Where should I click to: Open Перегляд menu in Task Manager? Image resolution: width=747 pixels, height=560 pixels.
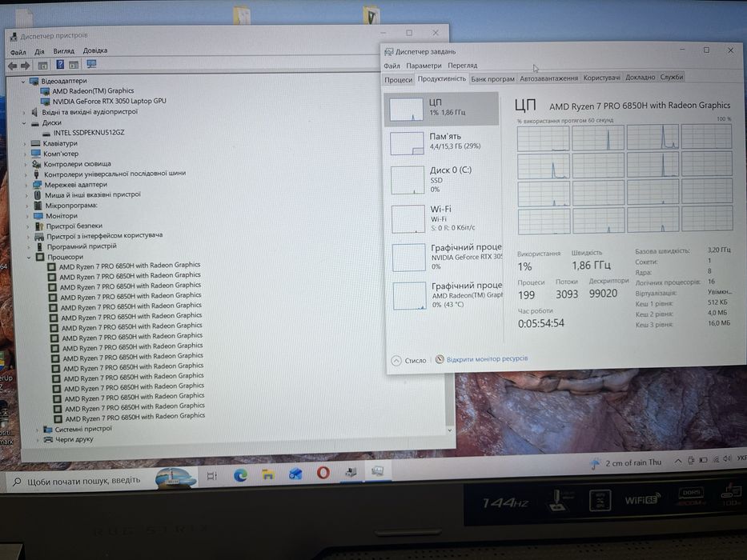(462, 66)
